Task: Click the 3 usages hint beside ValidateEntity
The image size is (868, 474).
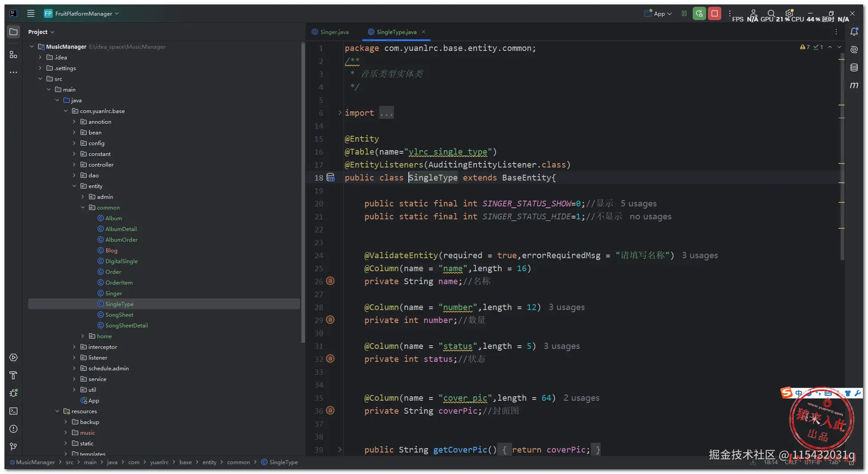Action: point(700,255)
